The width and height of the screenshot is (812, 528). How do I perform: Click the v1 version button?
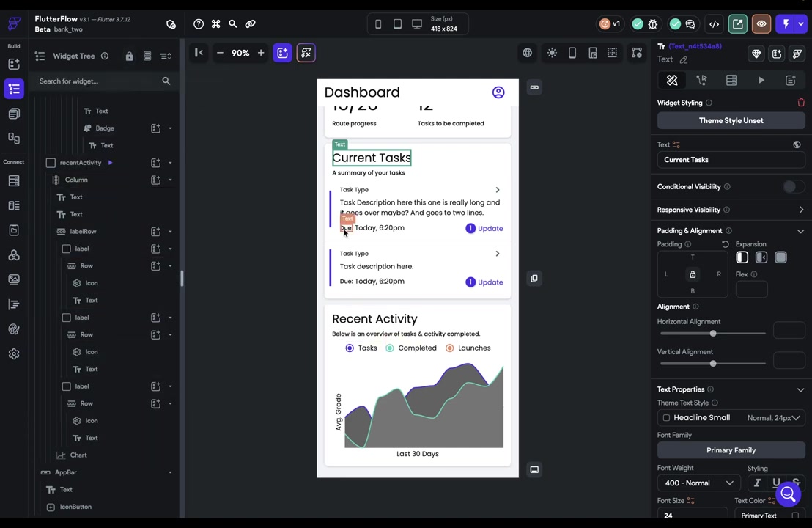(610, 24)
